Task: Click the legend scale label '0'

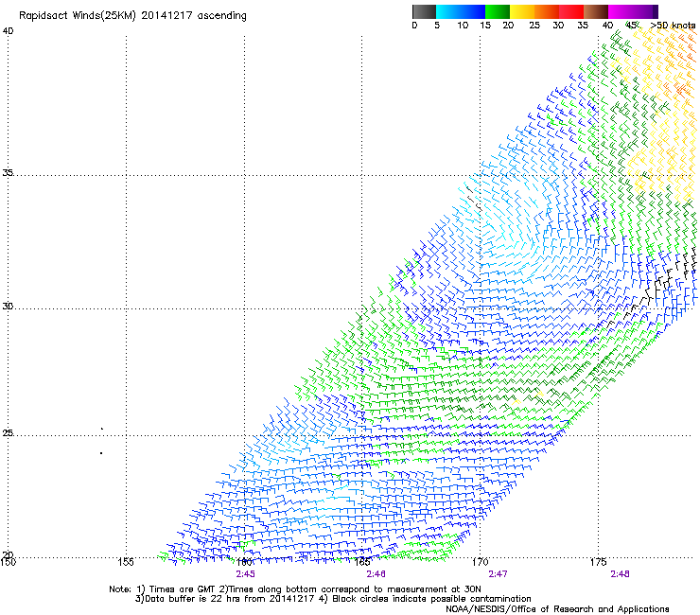Action: click(414, 26)
